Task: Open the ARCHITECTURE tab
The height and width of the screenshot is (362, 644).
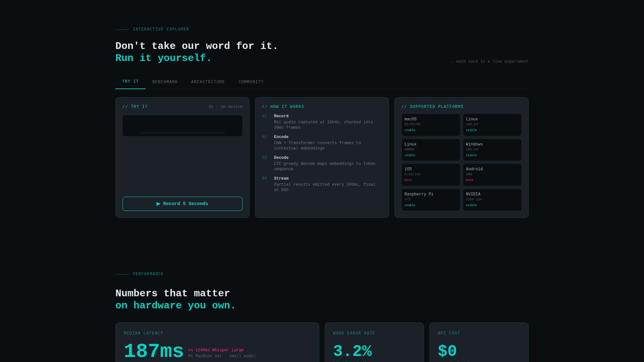Action: [208, 82]
